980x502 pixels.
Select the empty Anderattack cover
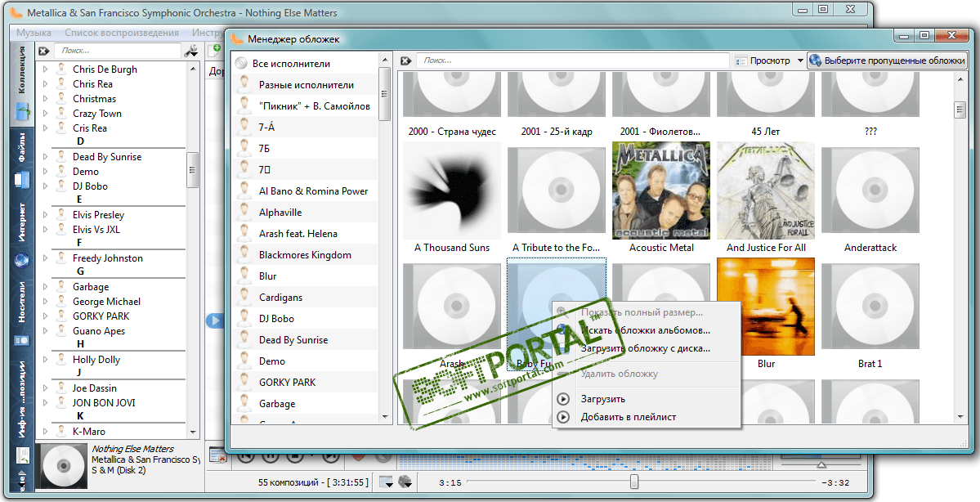pyautogui.click(x=870, y=191)
